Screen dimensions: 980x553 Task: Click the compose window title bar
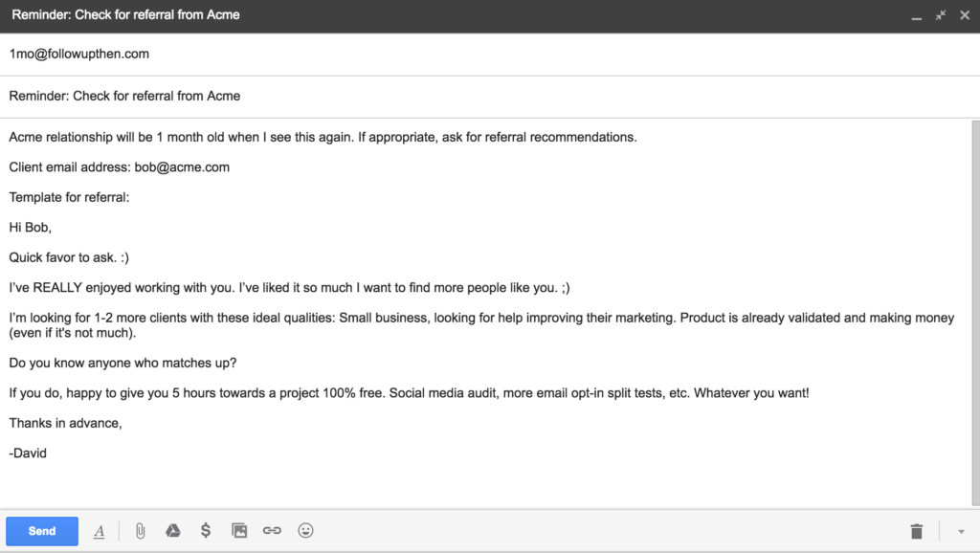click(479, 15)
